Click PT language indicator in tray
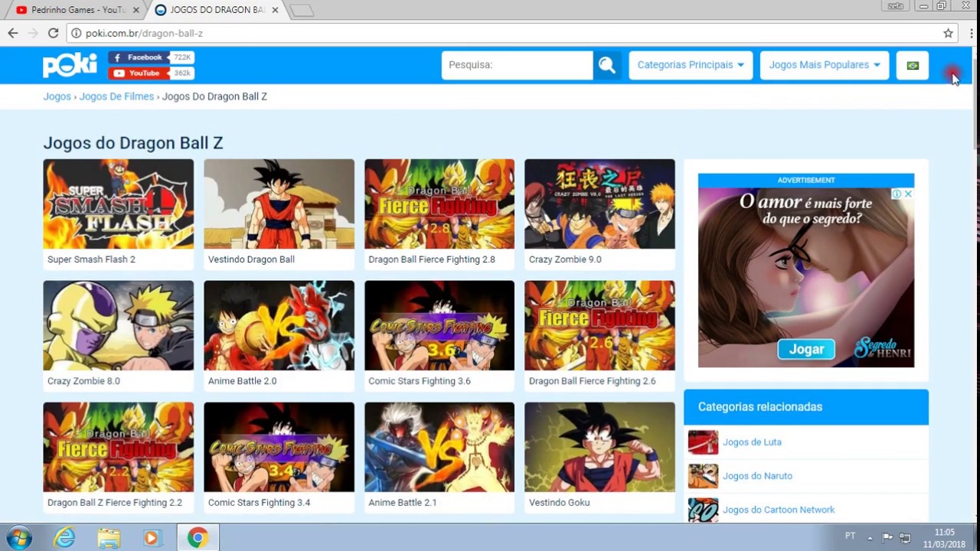980x551 pixels. click(x=850, y=536)
